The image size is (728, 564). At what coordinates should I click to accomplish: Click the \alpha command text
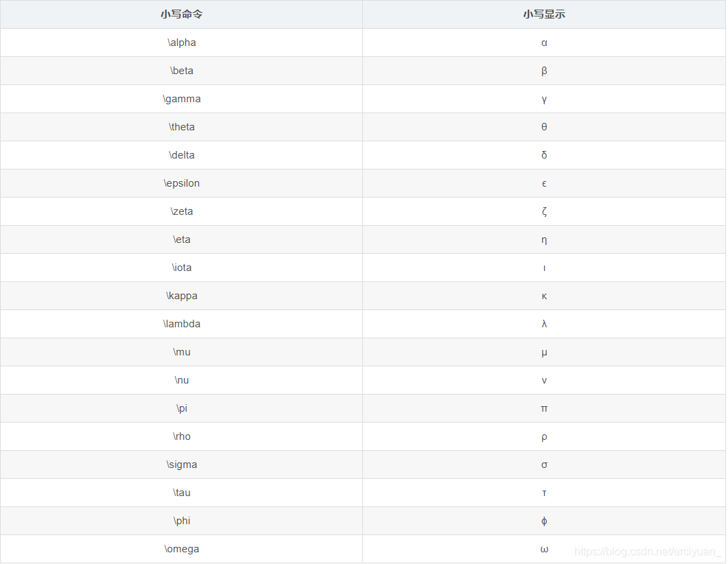coord(182,43)
